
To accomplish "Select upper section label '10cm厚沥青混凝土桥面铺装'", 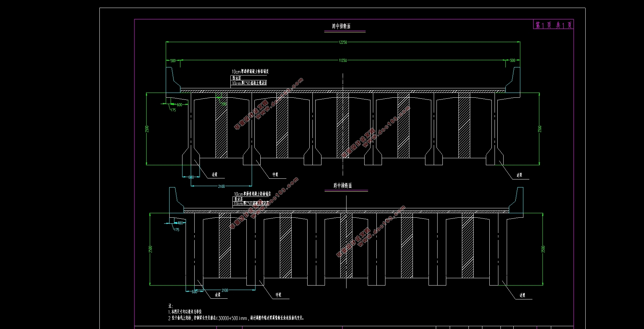I will [250, 72].
